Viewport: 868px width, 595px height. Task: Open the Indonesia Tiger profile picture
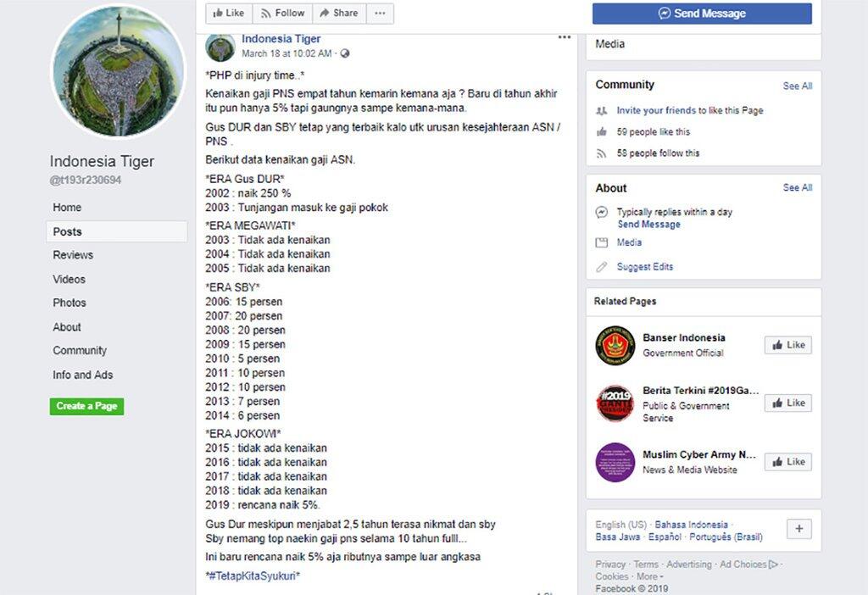tap(118, 70)
